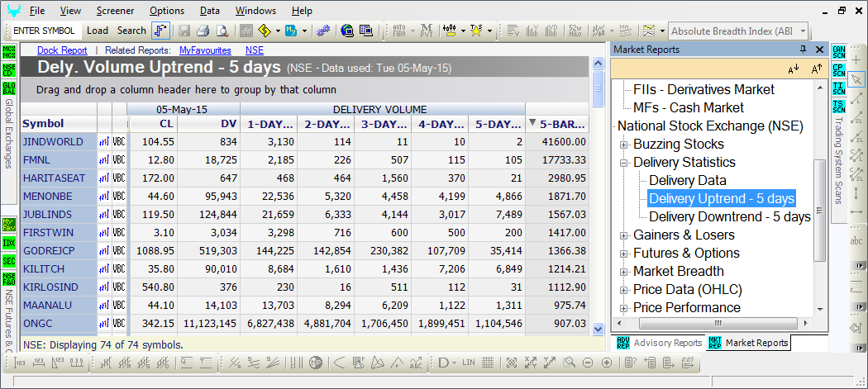Screen dimensions: 868x389
Task: Click the CP SCN sidebar icon
Action: 839,70
